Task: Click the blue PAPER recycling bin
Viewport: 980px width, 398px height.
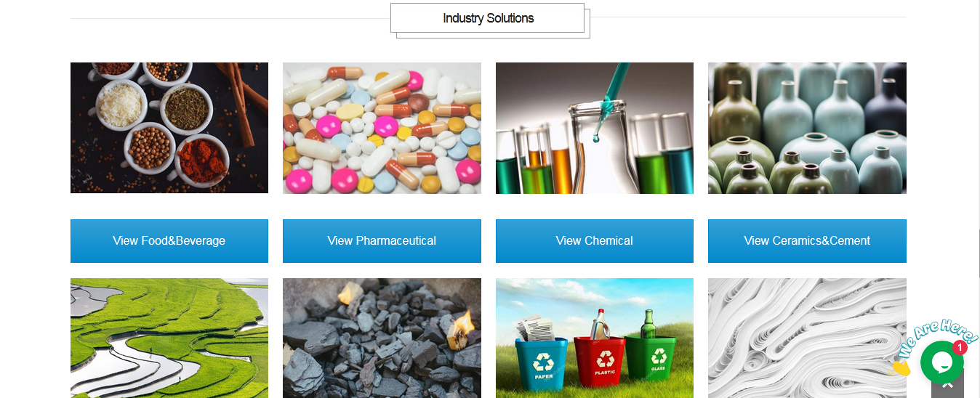Action: click(x=543, y=360)
